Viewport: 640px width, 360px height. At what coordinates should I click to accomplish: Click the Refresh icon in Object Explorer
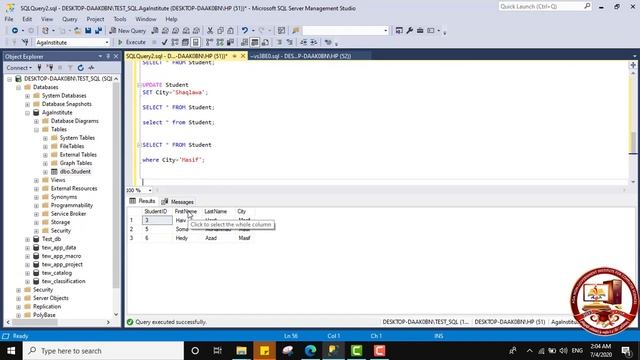(81, 68)
